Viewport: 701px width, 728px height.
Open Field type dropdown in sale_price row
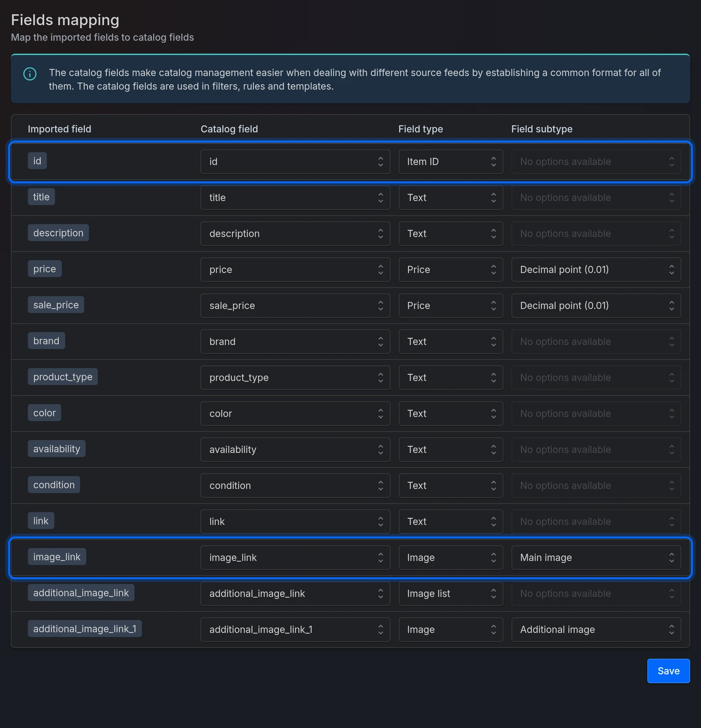(x=451, y=305)
